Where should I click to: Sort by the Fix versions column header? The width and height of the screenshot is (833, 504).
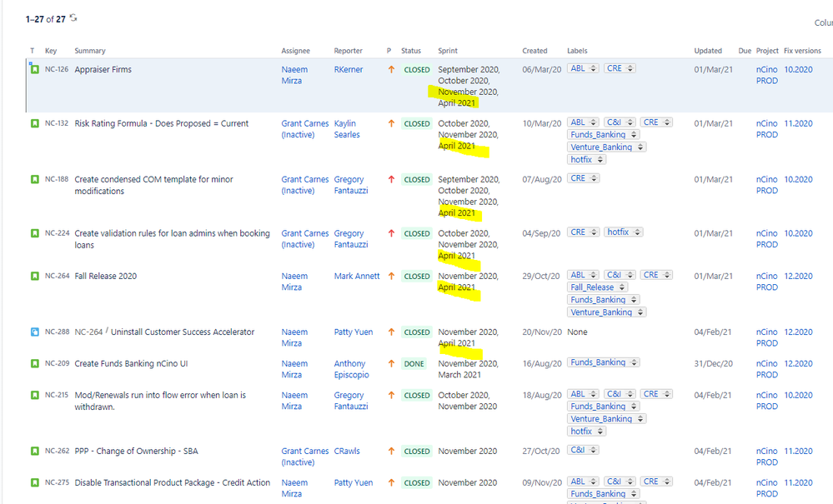(802, 51)
